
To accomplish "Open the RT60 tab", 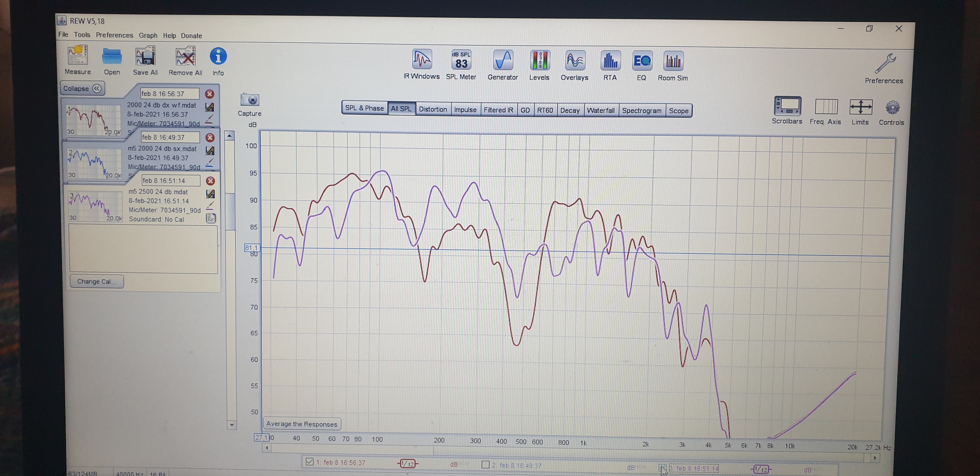I will [545, 110].
